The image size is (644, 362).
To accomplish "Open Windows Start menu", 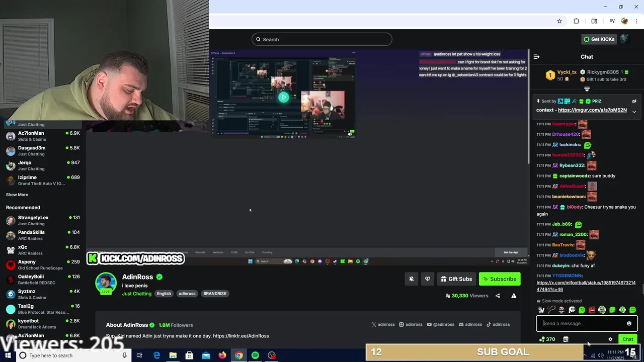I will [x=8, y=355].
